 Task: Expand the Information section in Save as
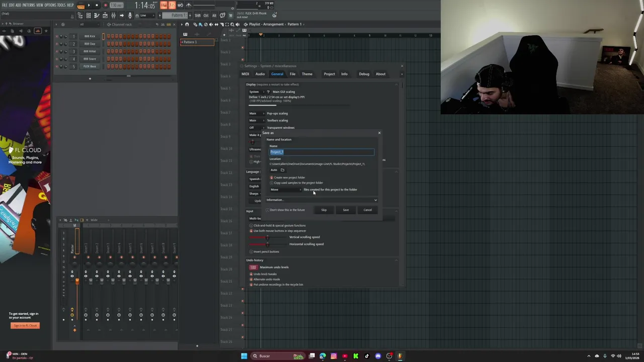pos(321,200)
